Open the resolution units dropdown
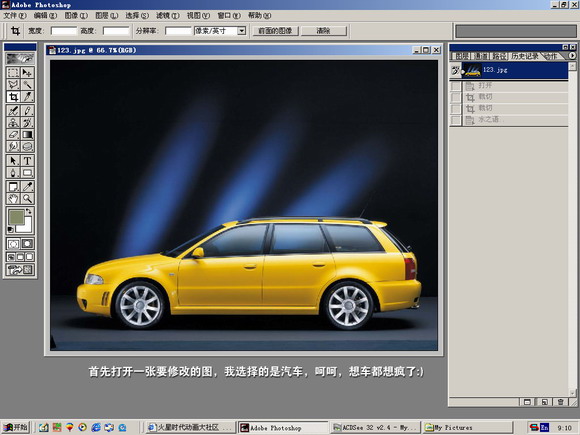Viewport: 580px width, 435px height. click(241, 31)
